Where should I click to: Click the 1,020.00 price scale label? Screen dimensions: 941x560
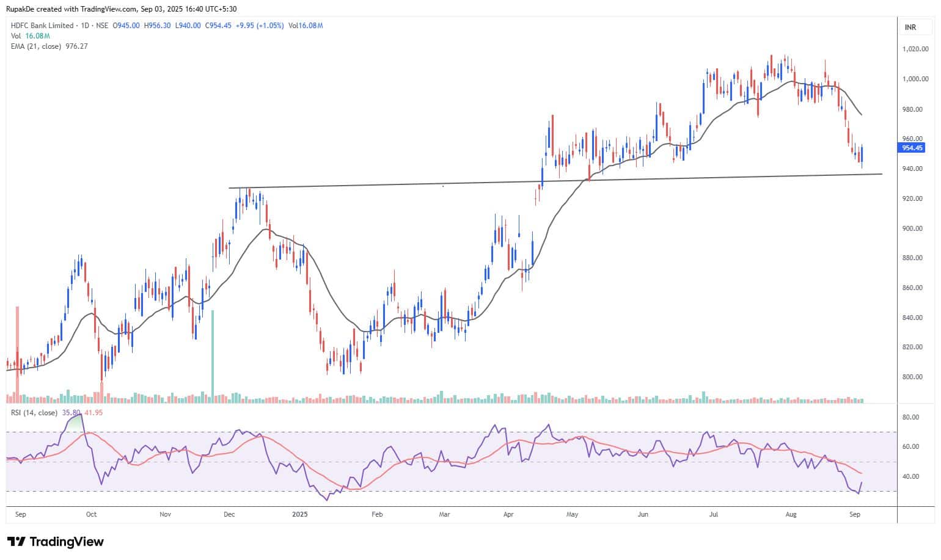(x=915, y=49)
